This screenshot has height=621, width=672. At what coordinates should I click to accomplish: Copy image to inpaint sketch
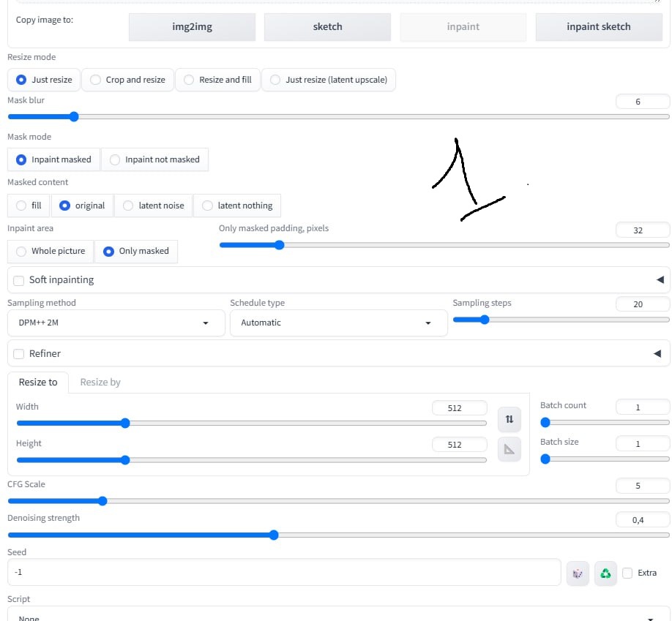point(598,26)
